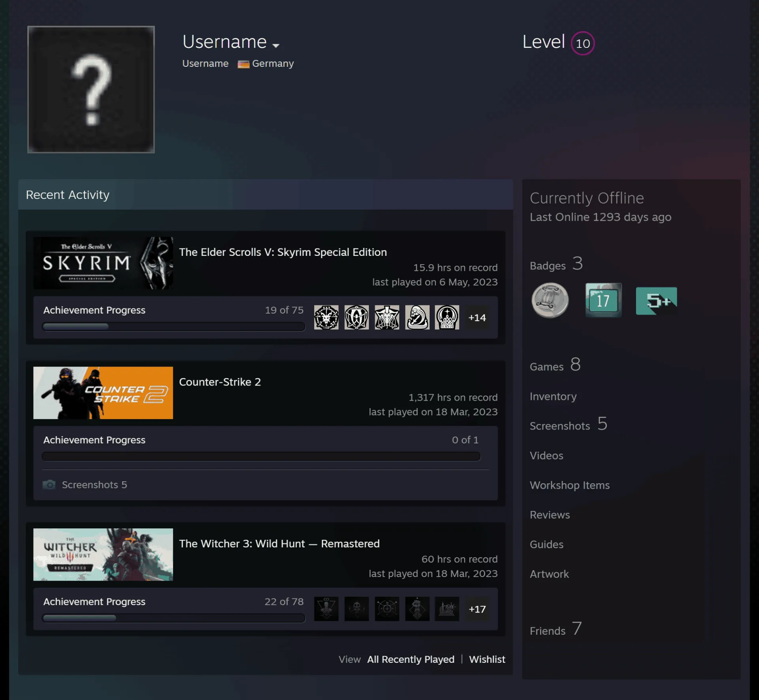Click the Witcher 3 achievement progress bar

(174, 618)
